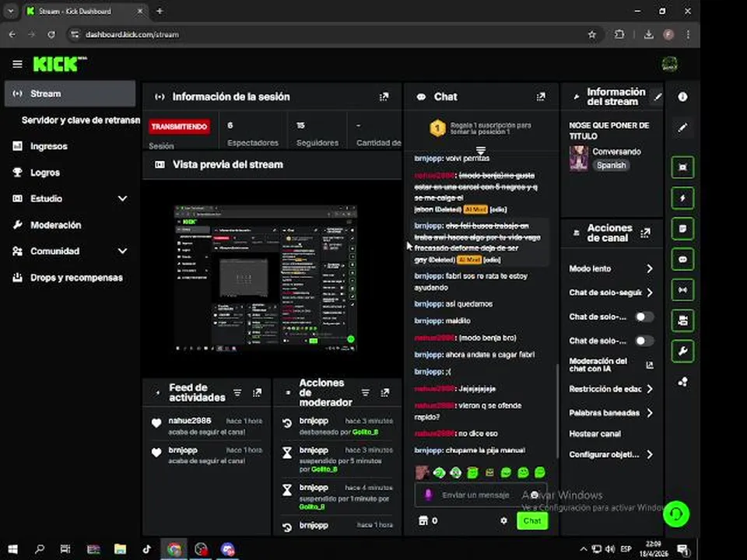747x560 pixels.
Task: Click the TRANSMITIENDO status badge
Action: pyautogui.click(x=179, y=127)
